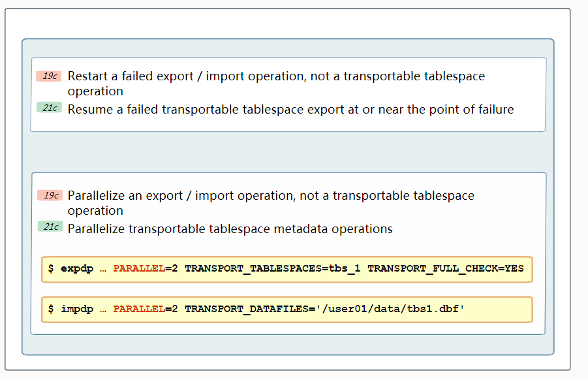
Task: Click the 21c badge beside the Resume line
Action: pos(50,108)
